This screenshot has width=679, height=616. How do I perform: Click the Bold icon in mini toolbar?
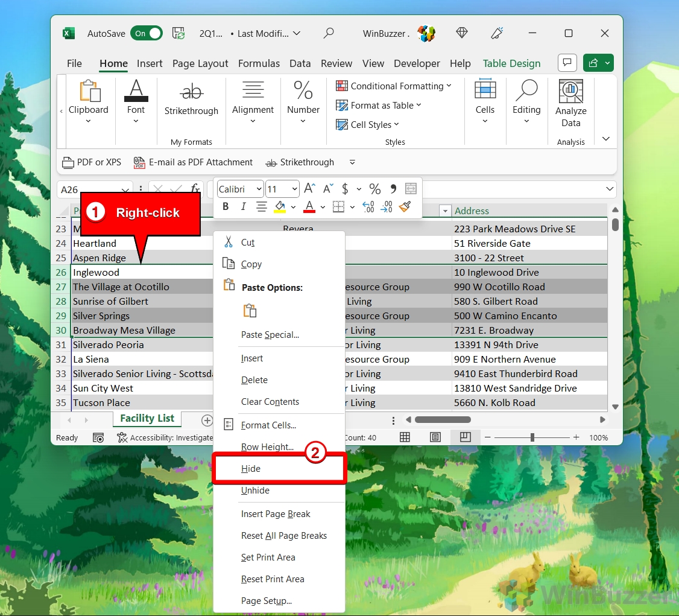click(x=226, y=207)
